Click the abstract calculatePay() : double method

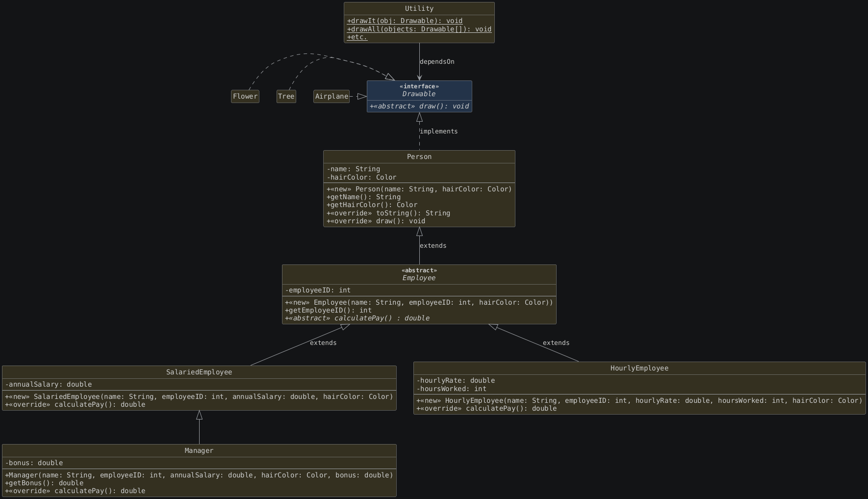(357, 318)
